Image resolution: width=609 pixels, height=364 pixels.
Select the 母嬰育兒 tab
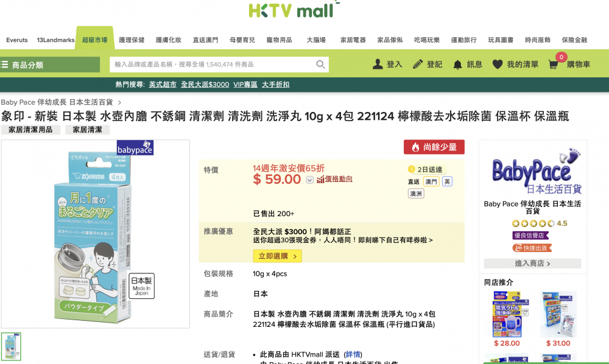242,40
